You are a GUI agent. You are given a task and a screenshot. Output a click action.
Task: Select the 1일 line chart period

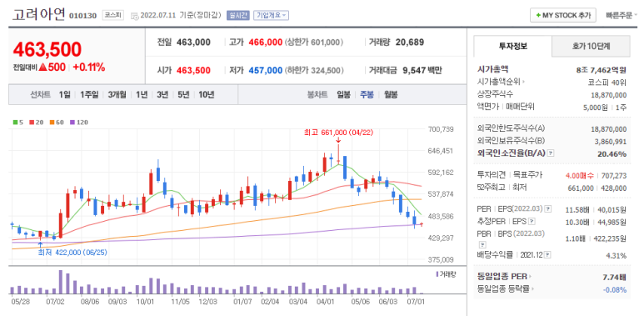click(x=64, y=94)
